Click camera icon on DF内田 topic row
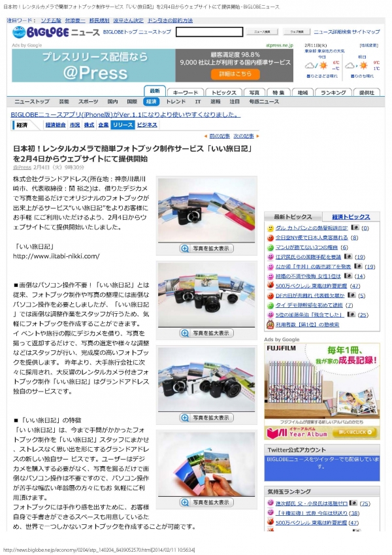 click(351, 295)
